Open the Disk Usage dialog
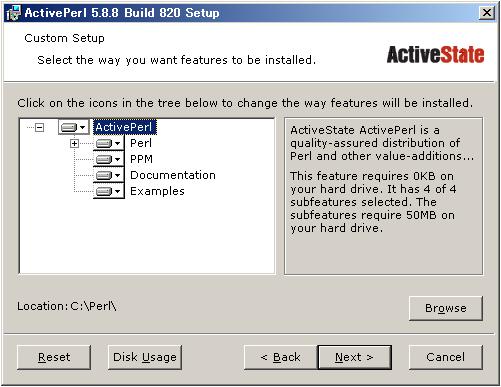 coord(145,357)
